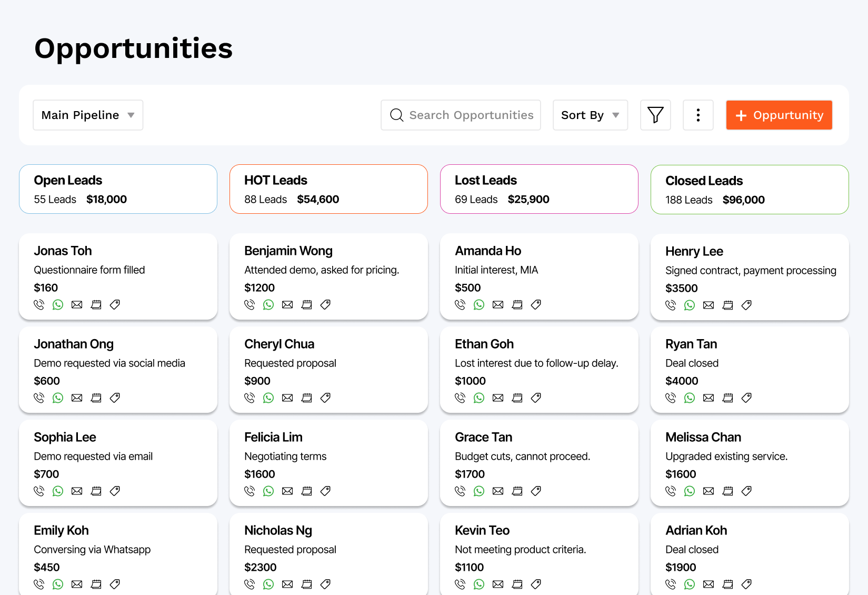The width and height of the screenshot is (868, 595).
Task: Open the Jonas Toh card name
Action: 63,251
